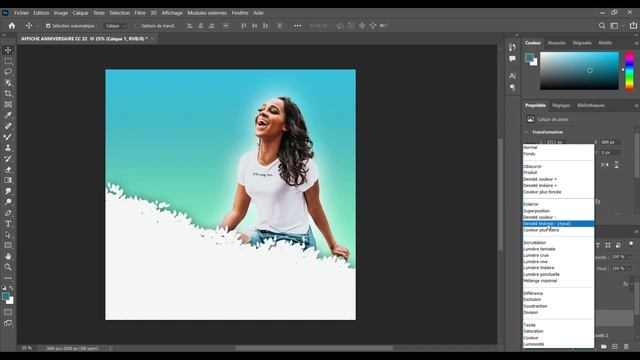Choose Différence blend mode

point(558,293)
